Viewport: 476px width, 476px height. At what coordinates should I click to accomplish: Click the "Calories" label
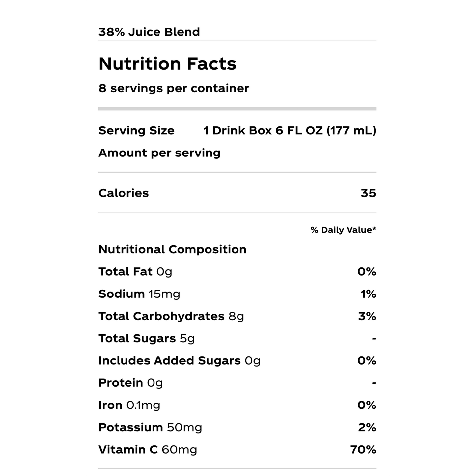(x=124, y=193)
